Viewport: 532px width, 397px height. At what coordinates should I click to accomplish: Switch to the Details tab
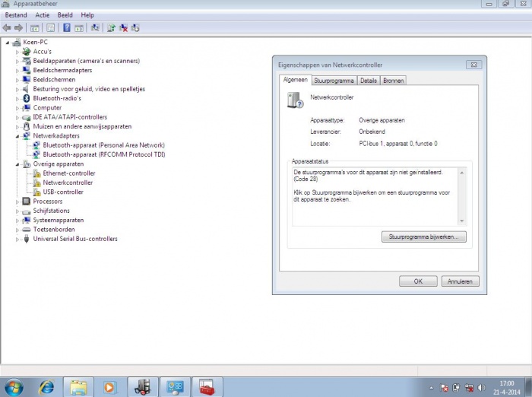pos(369,81)
